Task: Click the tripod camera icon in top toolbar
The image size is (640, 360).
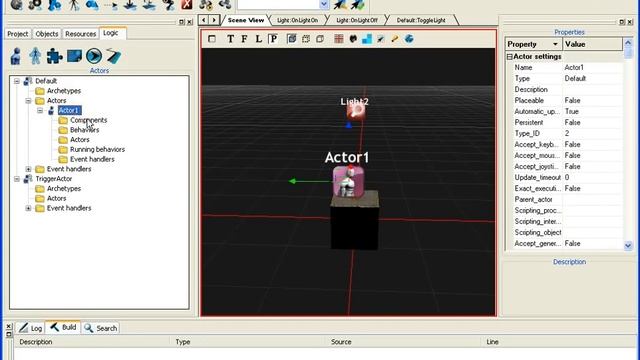Action: point(73,4)
